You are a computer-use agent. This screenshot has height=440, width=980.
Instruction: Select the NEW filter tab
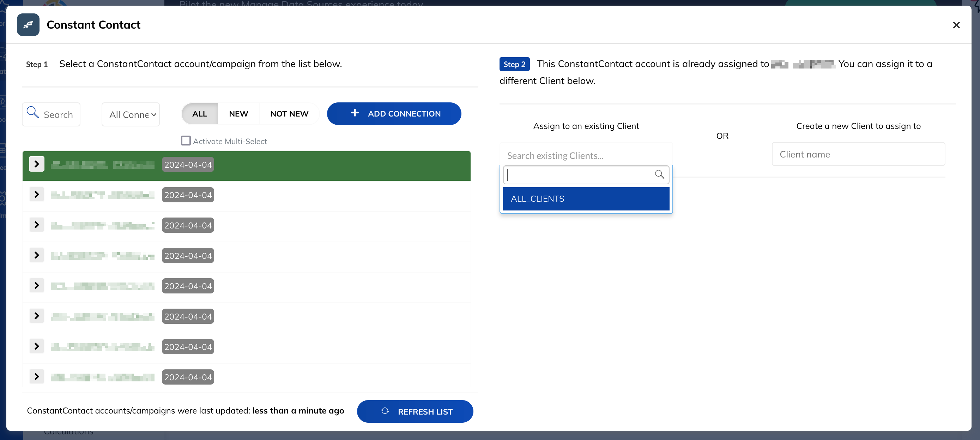(238, 113)
